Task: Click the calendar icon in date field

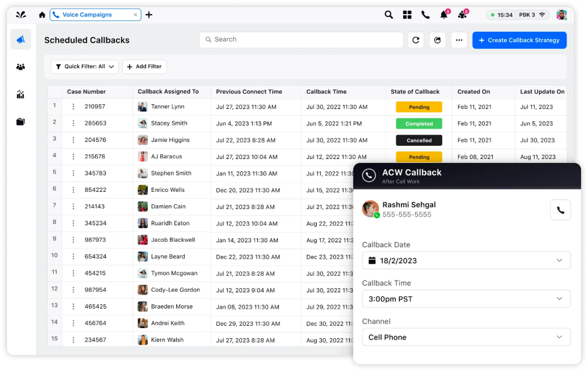Action: click(372, 260)
